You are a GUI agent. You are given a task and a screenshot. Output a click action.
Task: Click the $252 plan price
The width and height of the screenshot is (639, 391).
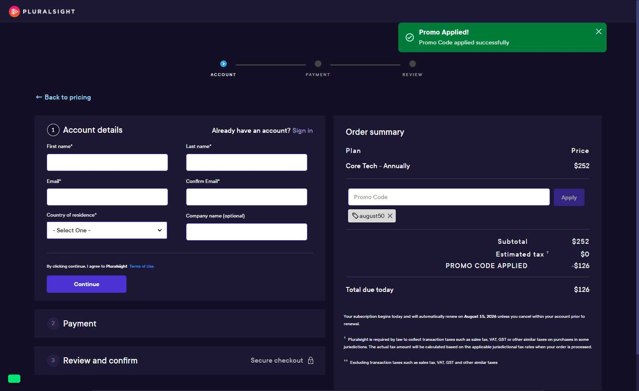point(582,166)
